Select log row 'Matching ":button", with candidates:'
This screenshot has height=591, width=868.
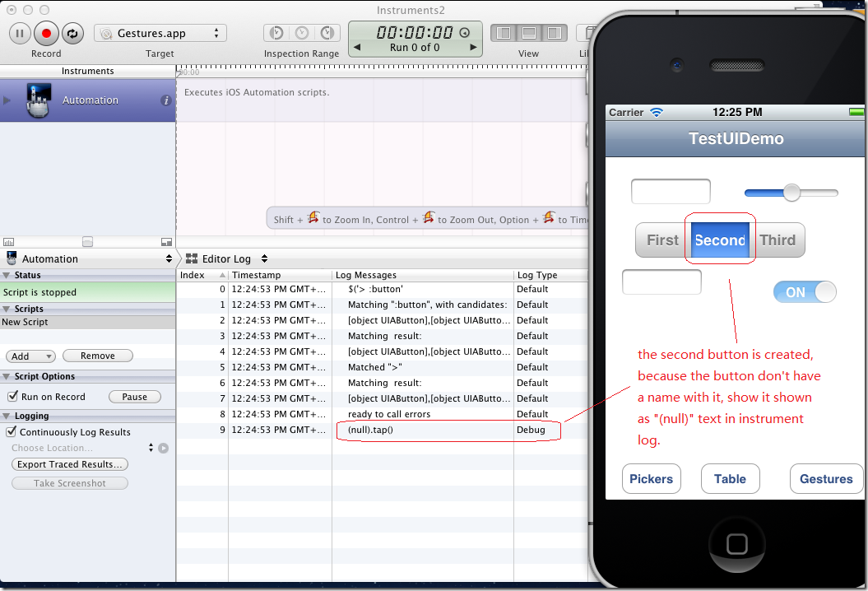coord(382,305)
